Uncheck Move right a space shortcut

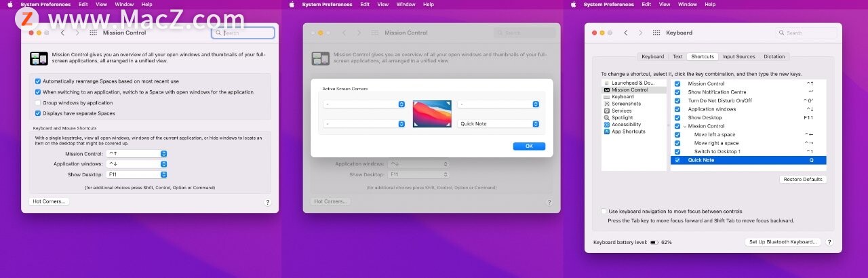(677, 143)
